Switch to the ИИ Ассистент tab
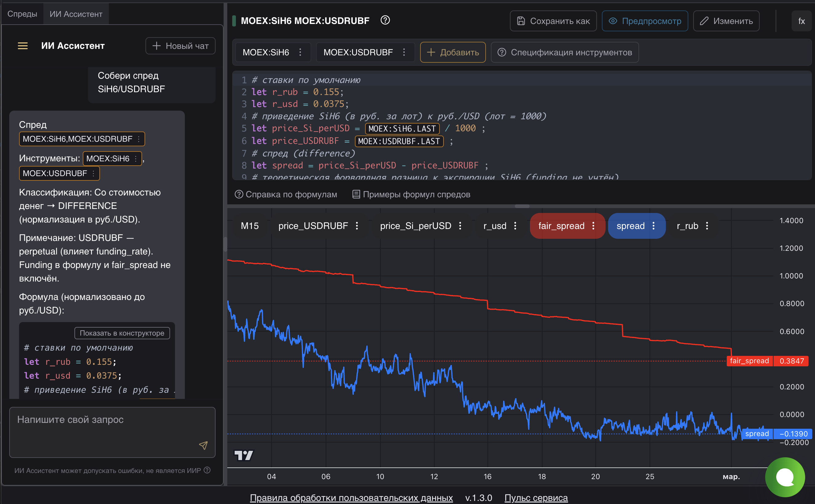This screenshot has width=815, height=504. (76, 14)
